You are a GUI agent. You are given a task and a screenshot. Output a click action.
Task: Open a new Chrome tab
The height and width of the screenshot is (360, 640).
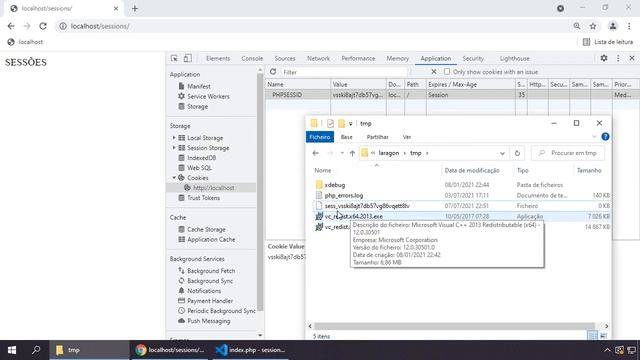[x=135, y=9]
